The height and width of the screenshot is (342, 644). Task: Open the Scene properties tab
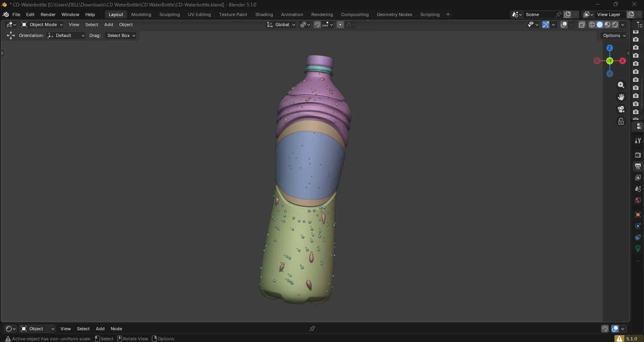[x=638, y=189]
